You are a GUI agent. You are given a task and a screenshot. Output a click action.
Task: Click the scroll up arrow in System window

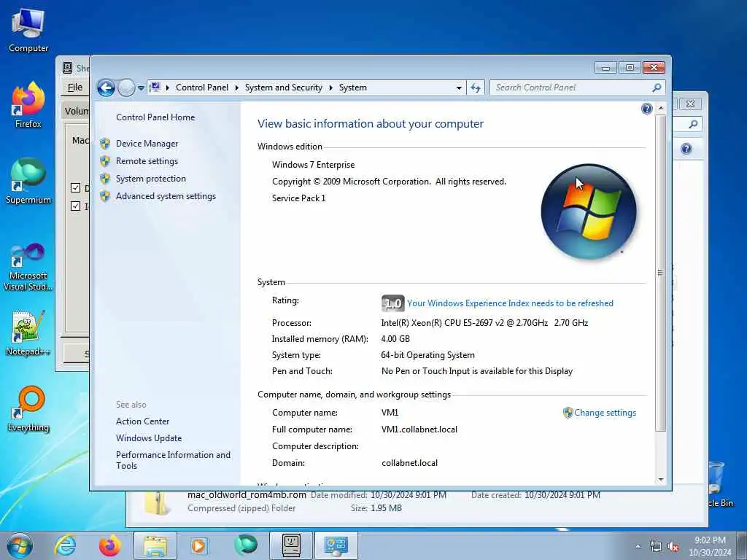tap(661, 109)
